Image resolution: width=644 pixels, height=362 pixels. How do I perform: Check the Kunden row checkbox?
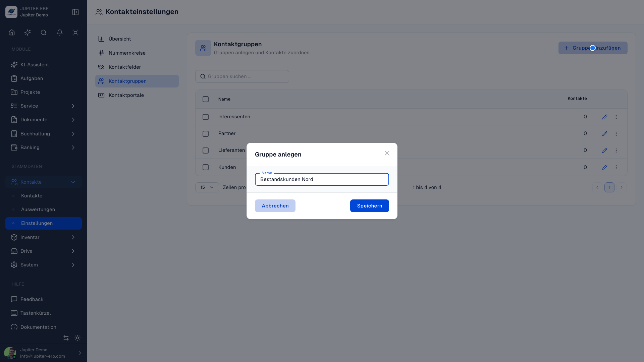point(206,167)
